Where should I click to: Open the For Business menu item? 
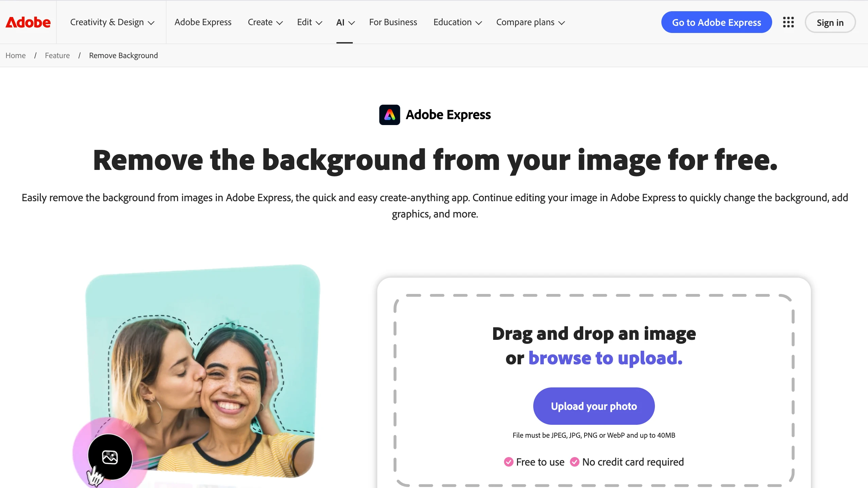click(x=393, y=22)
